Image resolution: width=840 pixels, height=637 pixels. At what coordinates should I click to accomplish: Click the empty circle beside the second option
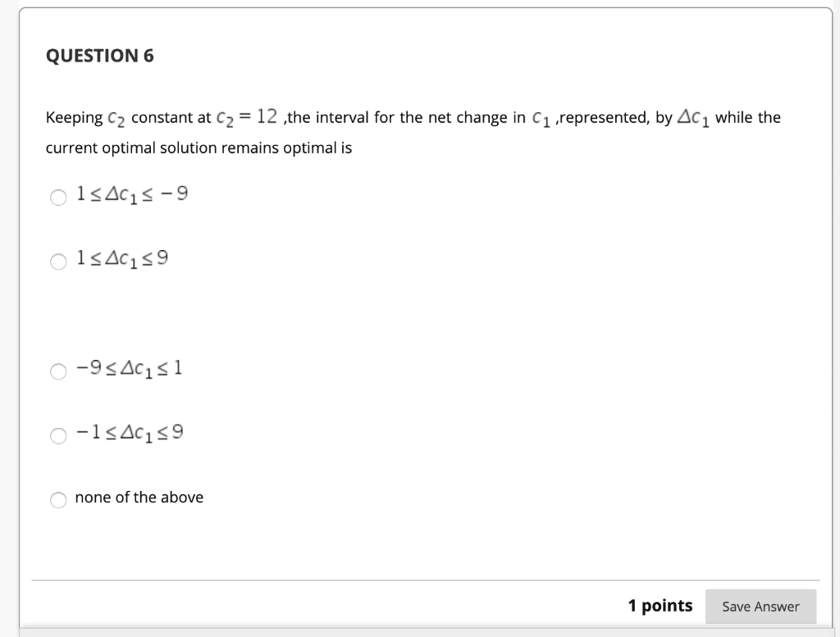[57, 262]
